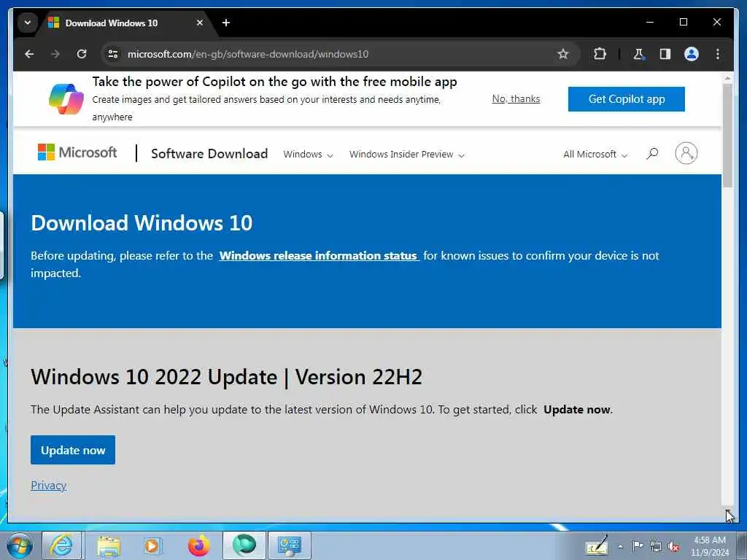Image resolution: width=747 pixels, height=560 pixels.
Task: Click the Microsoft logo
Action: pos(77,152)
